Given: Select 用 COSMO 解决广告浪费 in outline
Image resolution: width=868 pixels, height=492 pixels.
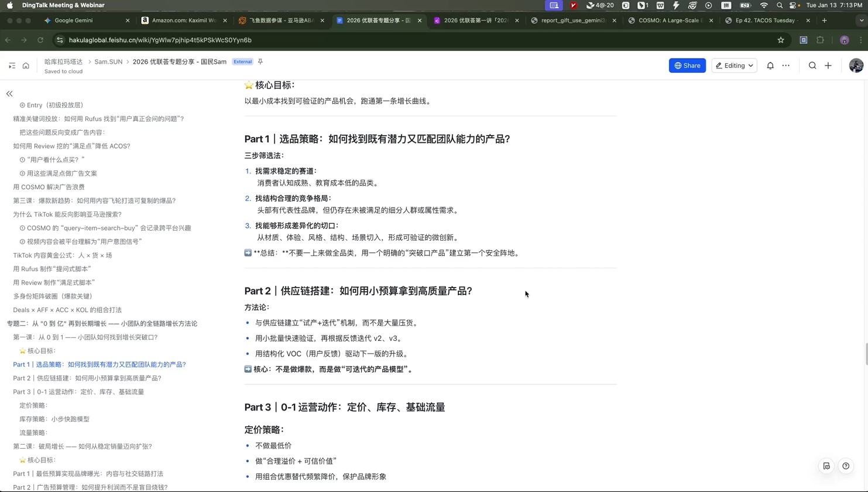Looking at the screenshot, I should click(49, 187).
